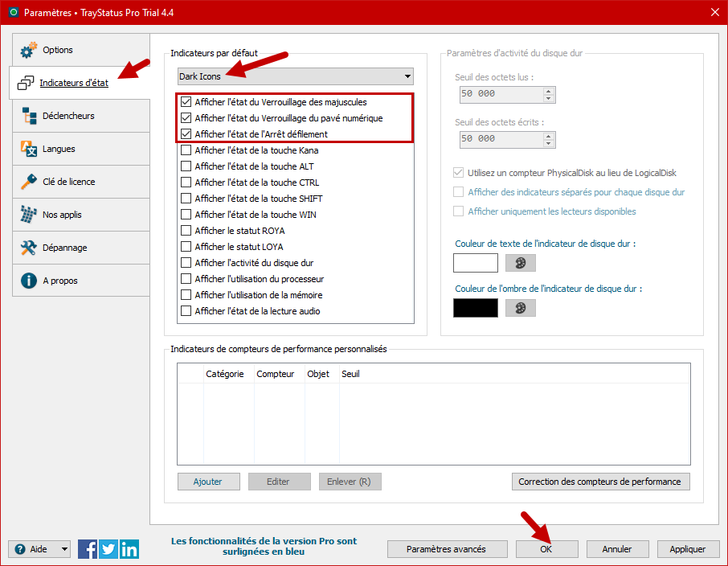Open the Clé de licence tab
This screenshot has height=566, width=728.
(81, 182)
